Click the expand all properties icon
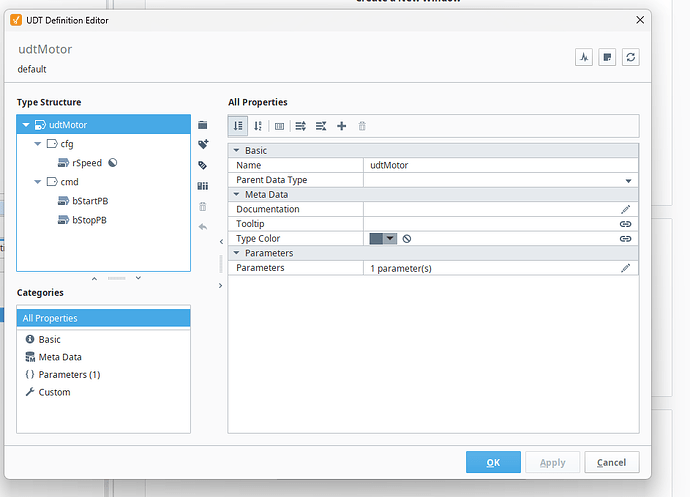The height and width of the screenshot is (497, 690). [301, 126]
